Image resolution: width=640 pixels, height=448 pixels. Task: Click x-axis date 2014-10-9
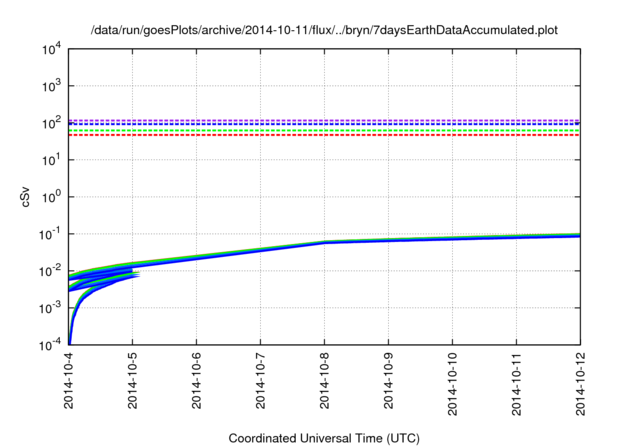click(x=389, y=380)
